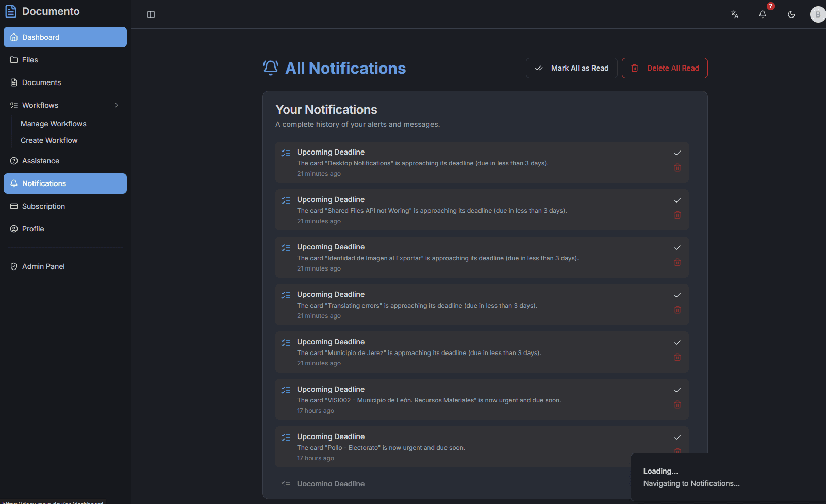Click Mark All as Read button
This screenshot has width=826, height=504.
pos(571,68)
